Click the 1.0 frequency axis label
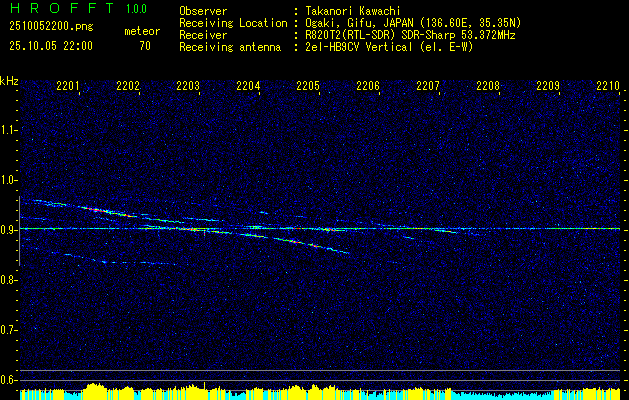 9,180
